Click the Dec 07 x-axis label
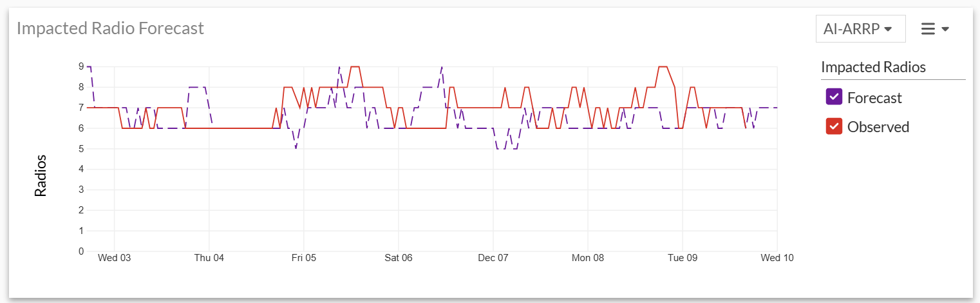Image resolution: width=980 pixels, height=303 pixels. click(493, 258)
